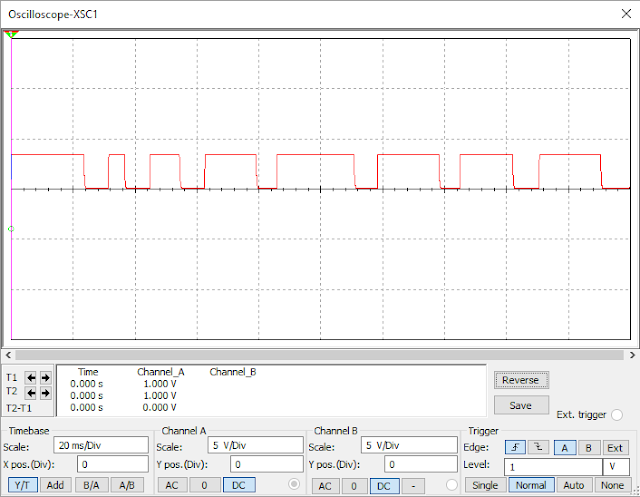Set trigger mode to None
Image resolution: width=640 pixels, height=497 pixels.
pos(612,485)
